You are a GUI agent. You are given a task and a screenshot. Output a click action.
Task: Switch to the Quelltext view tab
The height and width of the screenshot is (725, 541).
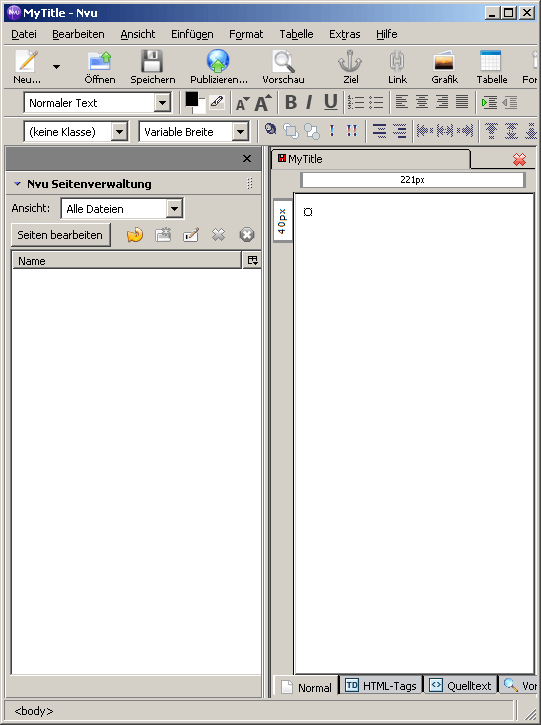[461, 686]
